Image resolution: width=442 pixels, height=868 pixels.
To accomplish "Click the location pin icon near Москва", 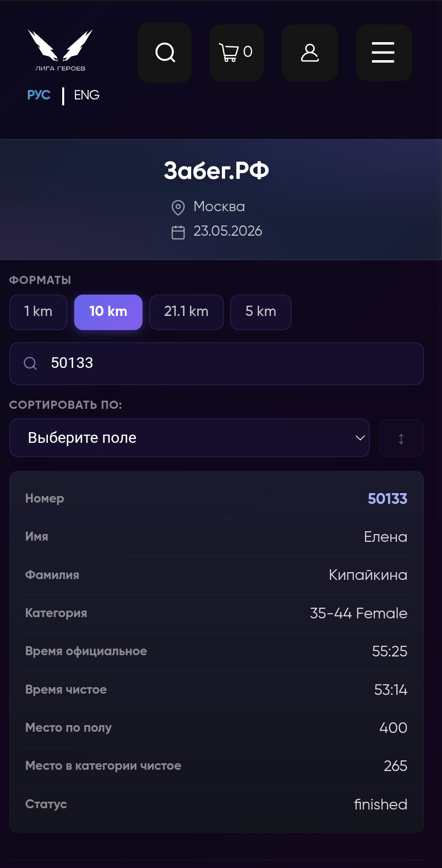I will pyautogui.click(x=178, y=207).
